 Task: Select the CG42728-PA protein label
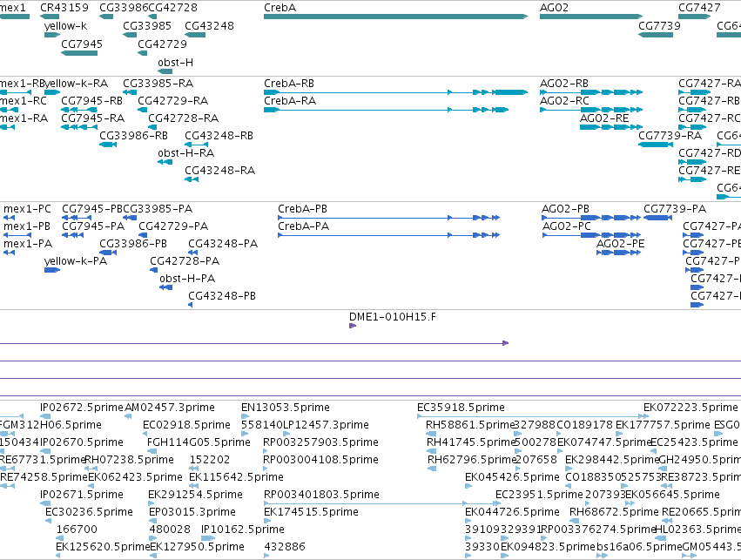(x=185, y=261)
